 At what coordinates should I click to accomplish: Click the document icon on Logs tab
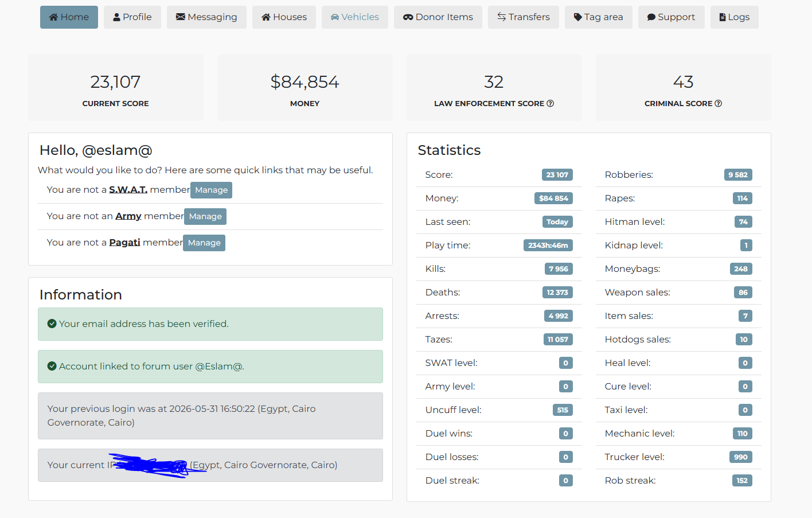pos(723,17)
